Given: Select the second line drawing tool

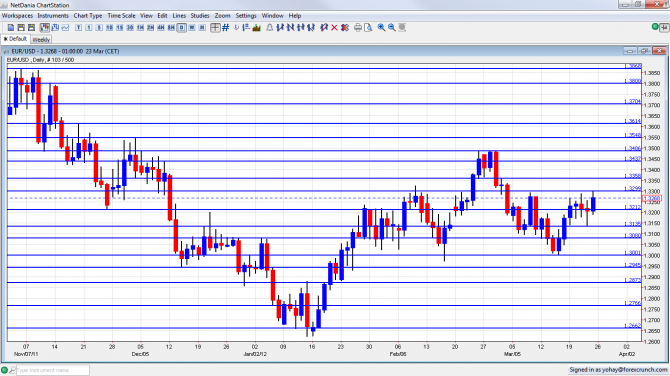Looking at the screenshot, I should pyautogui.click(x=291, y=27).
